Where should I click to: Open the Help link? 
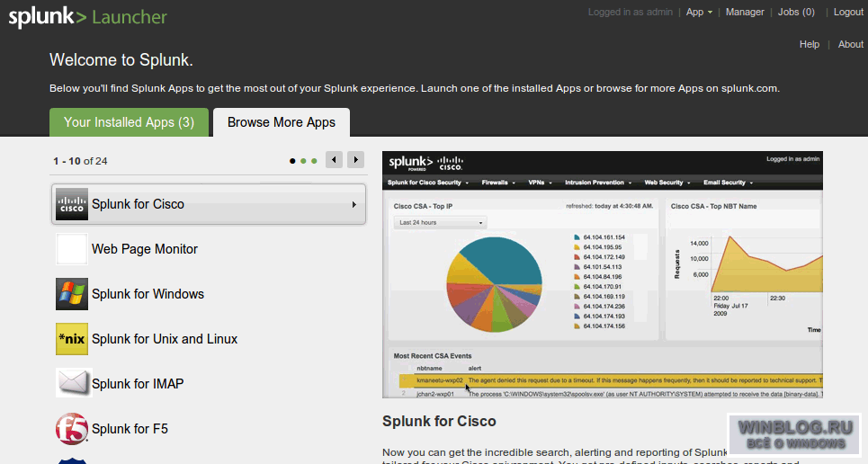pos(810,44)
